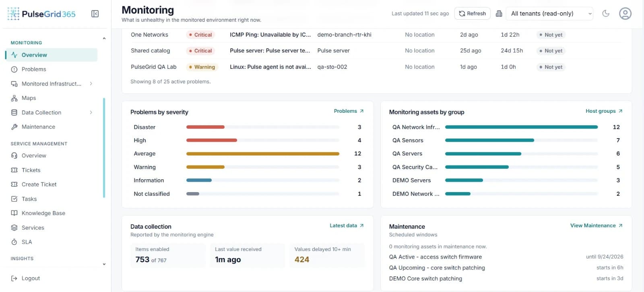This screenshot has width=644, height=292.
Task: Open the Problems link in severity card
Action: [349, 111]
